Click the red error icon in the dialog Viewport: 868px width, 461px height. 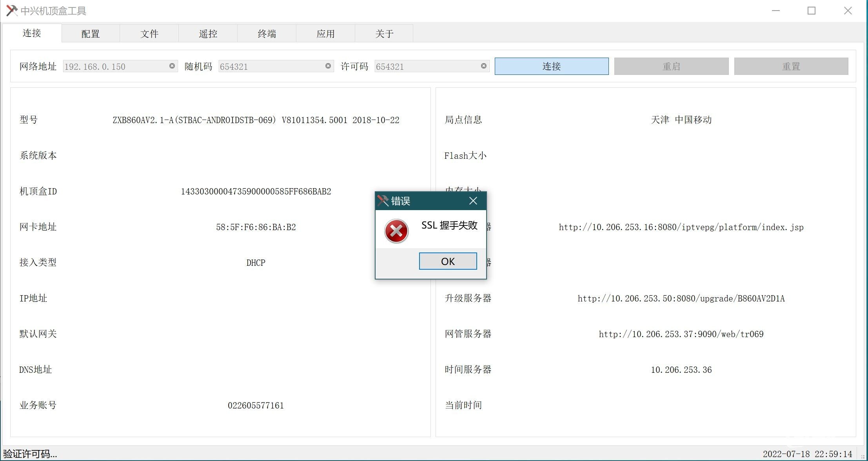pyautogui.click(x=396, y=231)
